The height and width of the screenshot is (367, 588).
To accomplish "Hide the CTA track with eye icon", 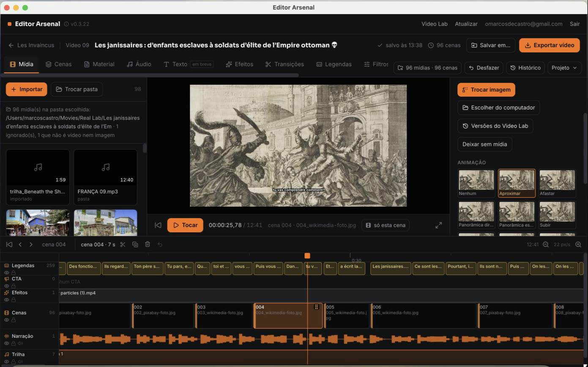I will coord(6,286).
